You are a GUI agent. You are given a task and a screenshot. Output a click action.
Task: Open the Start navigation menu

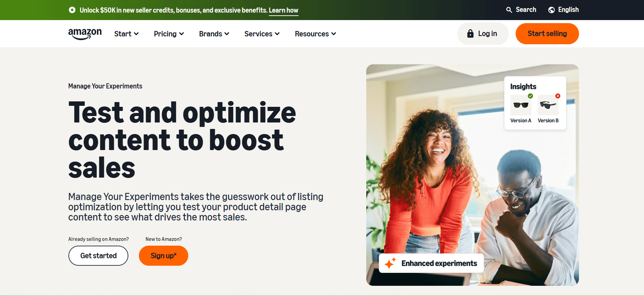pyautogui.click(x=126, y=34)
